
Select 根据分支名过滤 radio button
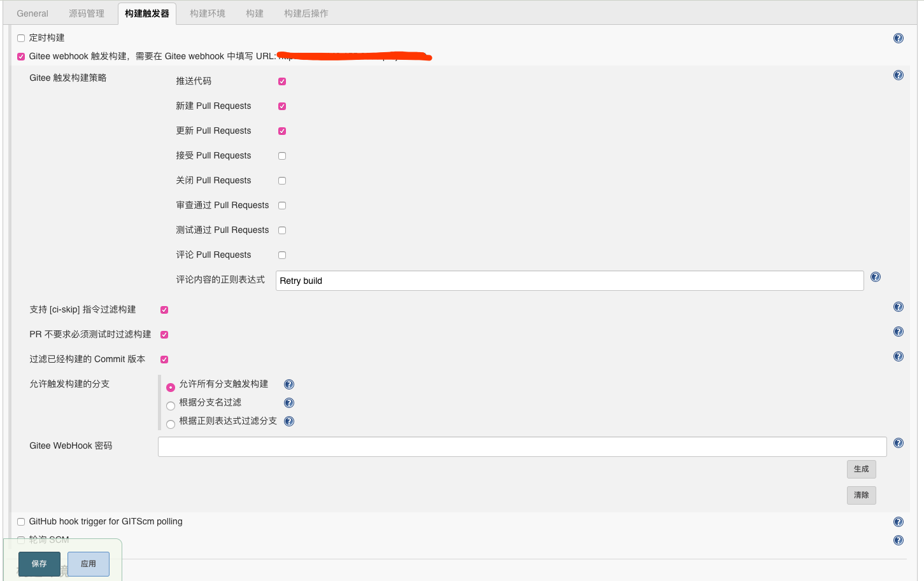point(171,406)
